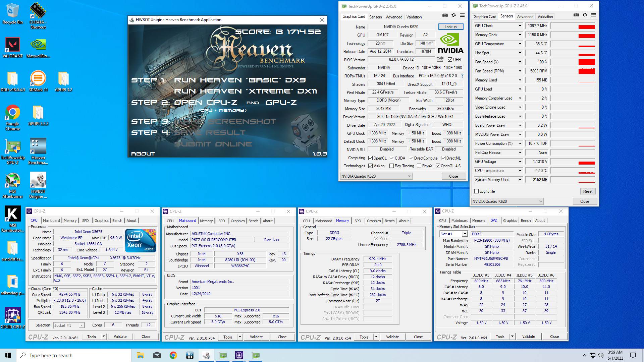The width and height of the screenshot is (644, 362).
Task: Click ABOUT in HWBOT Heaven window
Action: point(143,154)
